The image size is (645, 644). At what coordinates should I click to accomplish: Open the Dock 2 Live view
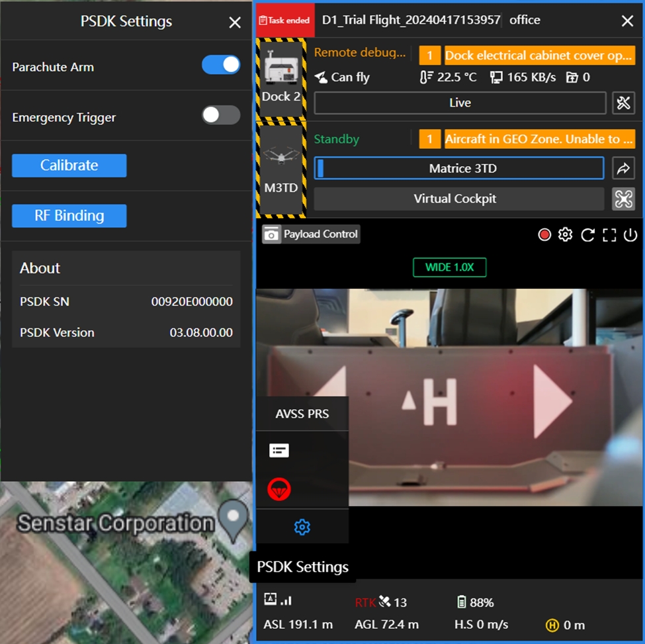(460, 103)
